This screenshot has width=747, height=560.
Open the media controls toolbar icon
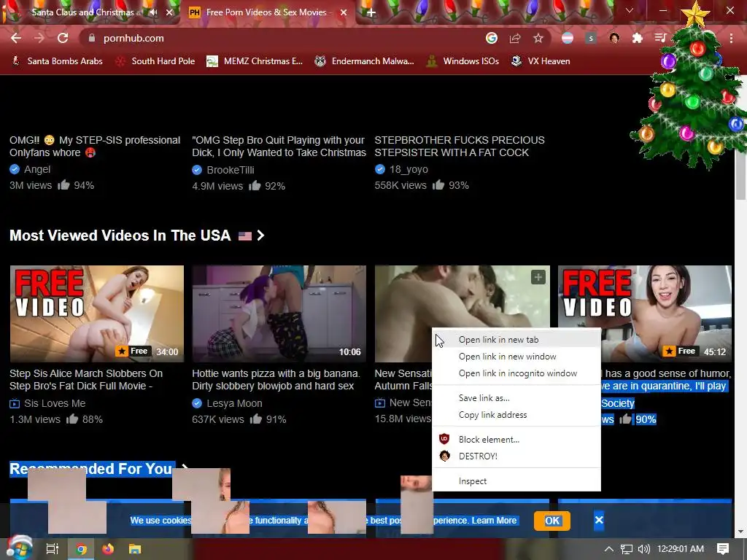(x=660, y=38)
